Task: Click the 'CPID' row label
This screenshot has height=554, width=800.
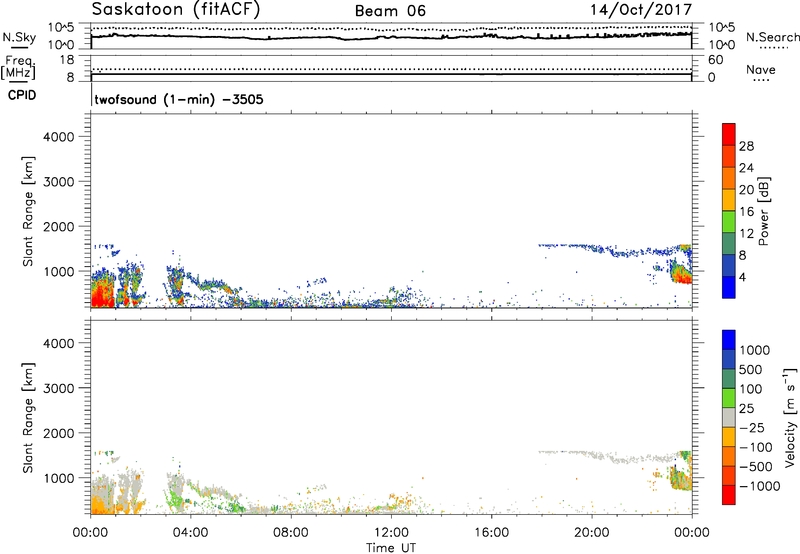Action: pos(22,95)
